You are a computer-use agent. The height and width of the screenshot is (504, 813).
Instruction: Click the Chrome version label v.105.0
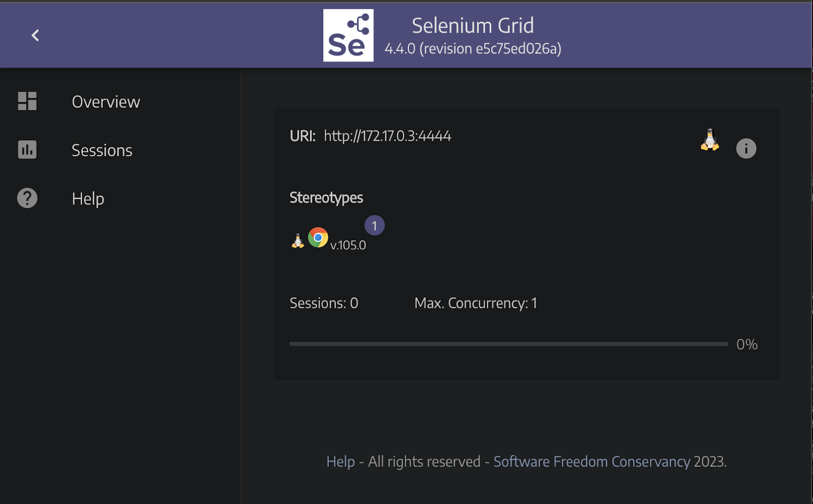348,245
